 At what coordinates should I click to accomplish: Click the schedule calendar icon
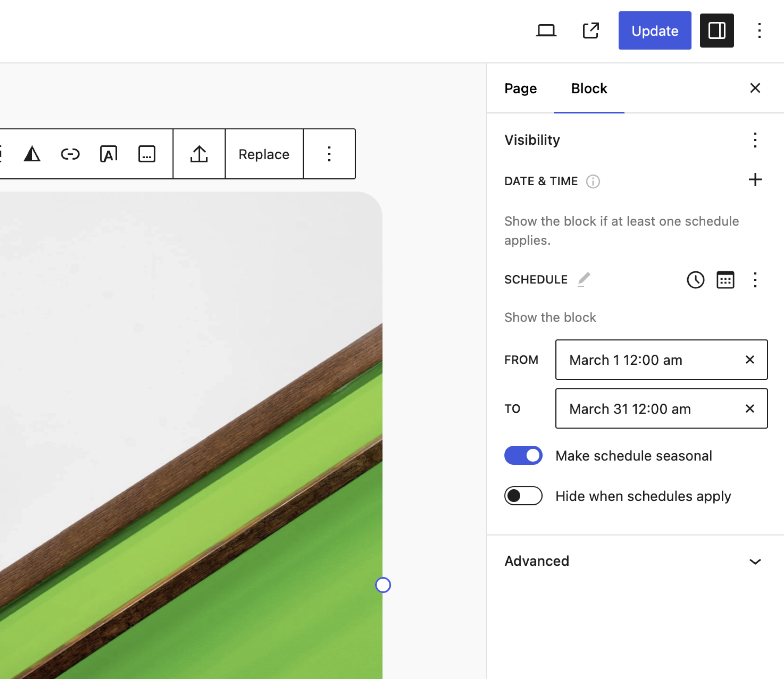point(725,280)
